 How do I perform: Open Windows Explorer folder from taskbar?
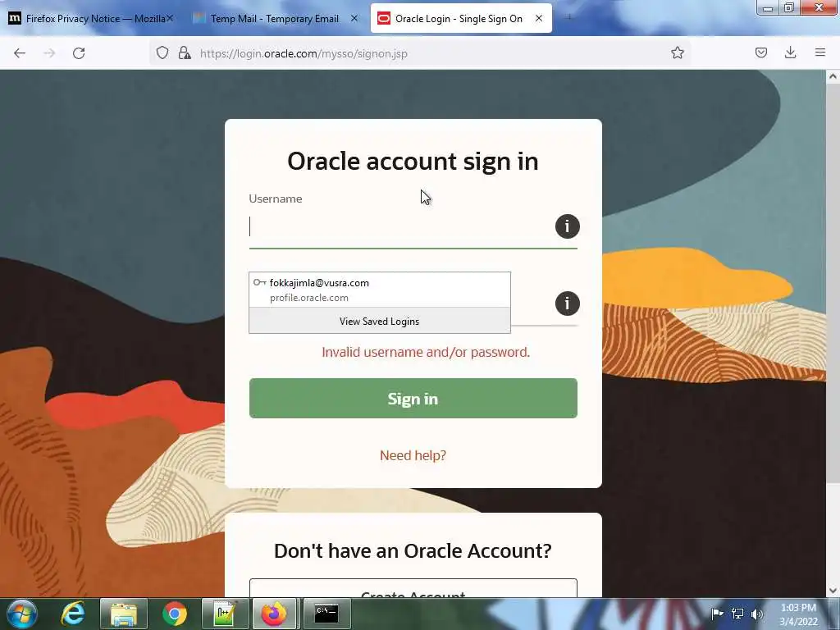click(124, 614)
